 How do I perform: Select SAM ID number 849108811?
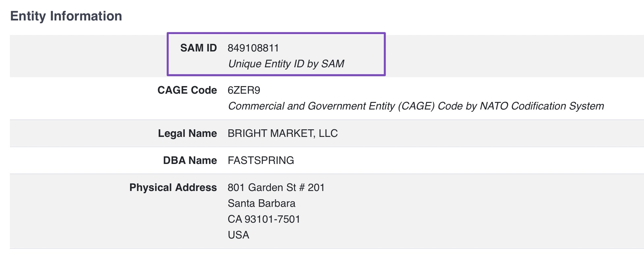tap(253, 48)
